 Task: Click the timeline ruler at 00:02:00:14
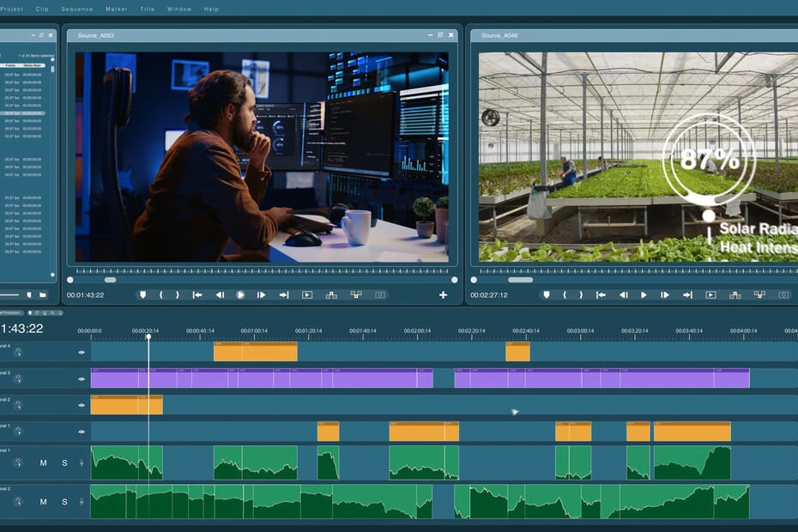point(417,331)
